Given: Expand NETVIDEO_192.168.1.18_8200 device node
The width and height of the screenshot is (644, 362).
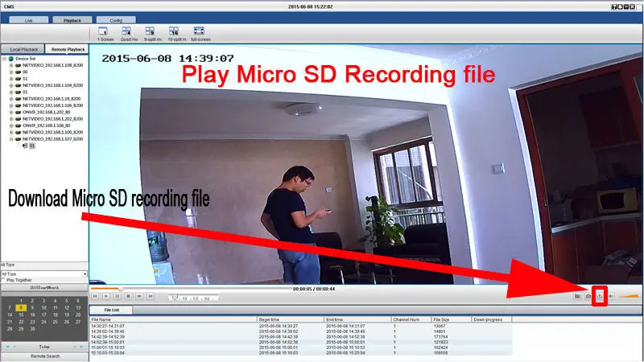Looking at the screenshot, I should tap(11, 98).
